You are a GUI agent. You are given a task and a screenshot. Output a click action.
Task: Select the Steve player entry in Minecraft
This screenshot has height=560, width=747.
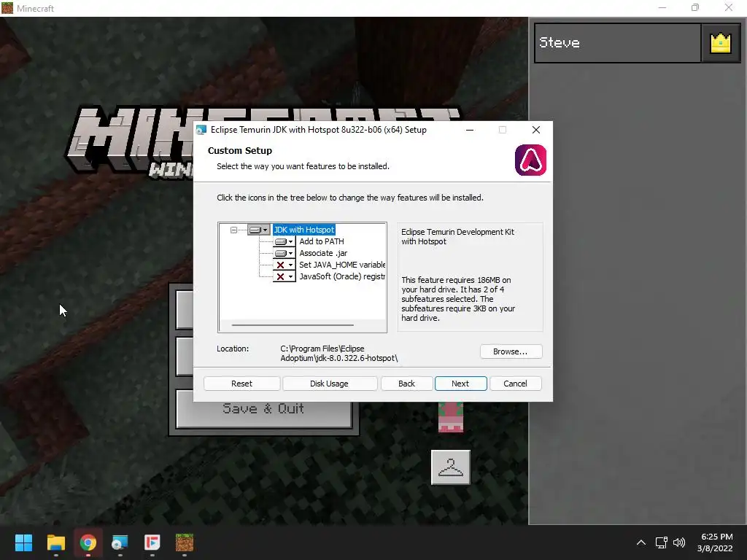point(617,43)
